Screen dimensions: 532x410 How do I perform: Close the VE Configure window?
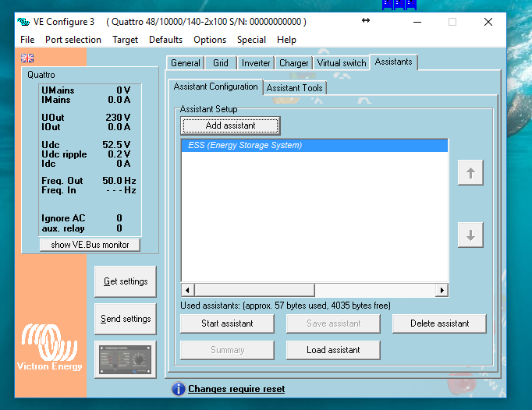[x=488, y=22]
